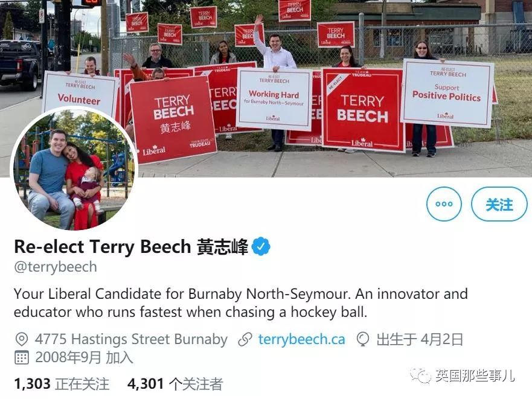
Task: Click the link chain icon beside terrybeech.ca
Action: 245,340
